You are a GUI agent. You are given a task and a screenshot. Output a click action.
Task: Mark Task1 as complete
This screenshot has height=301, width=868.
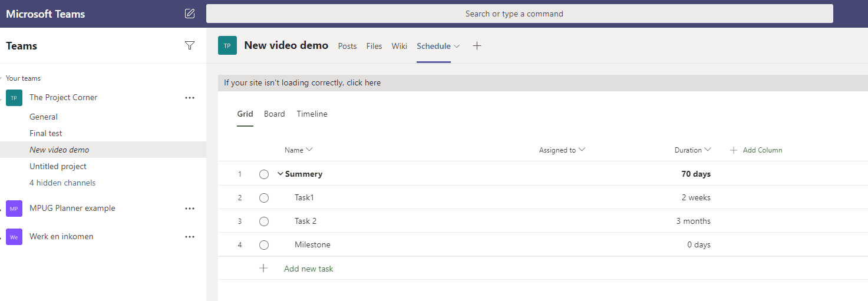(x=264, y=198)
